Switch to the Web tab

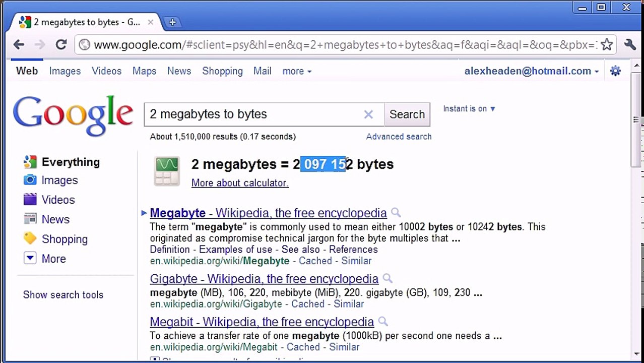click(x=27, y=71)
